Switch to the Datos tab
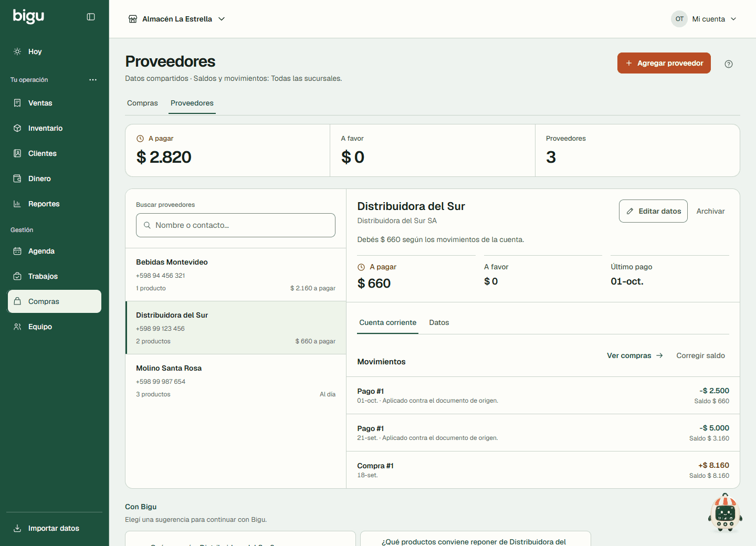The image size is (756, 546). pyautogui.click(x=439, y=322)
